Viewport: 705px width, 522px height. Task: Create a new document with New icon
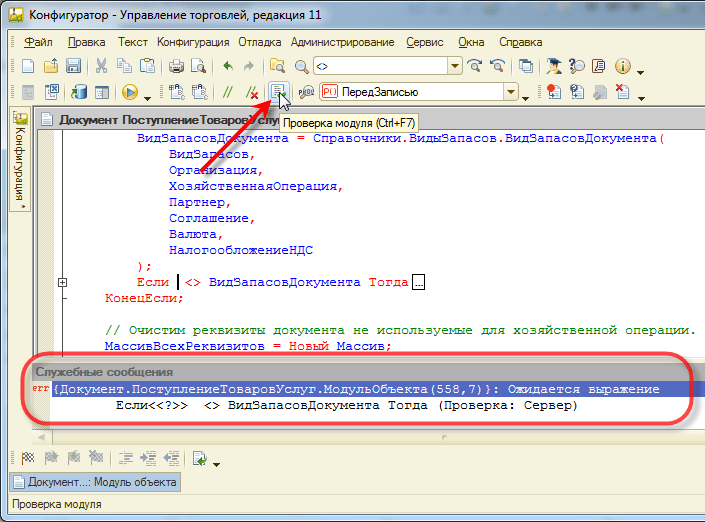(x=28, y=66)
